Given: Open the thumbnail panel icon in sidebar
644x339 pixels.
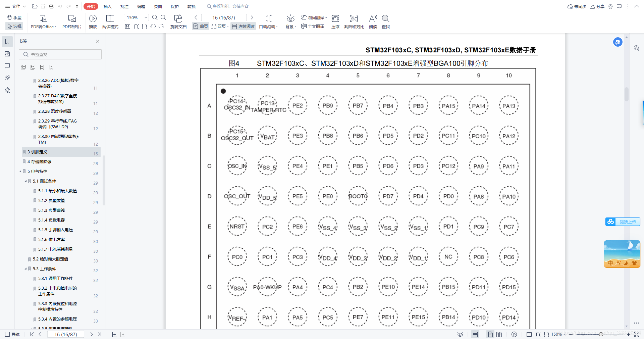Looking at the screenshot, I should click(7, 54).
